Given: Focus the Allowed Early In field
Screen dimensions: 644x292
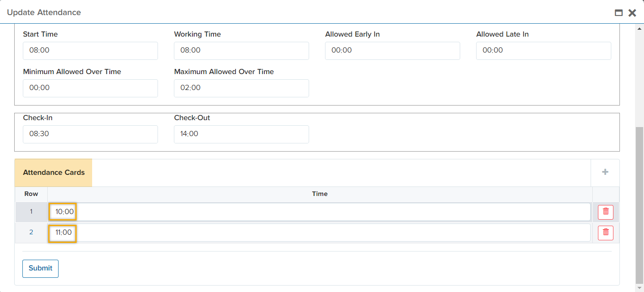Looking at the screenshot, I should coord(392,50).
